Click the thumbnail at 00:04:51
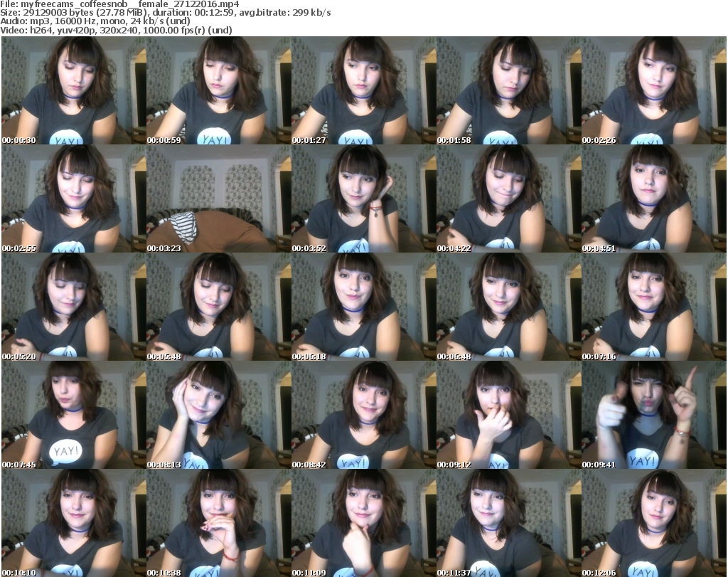This screenshot has width=728, height=577. 653,199
